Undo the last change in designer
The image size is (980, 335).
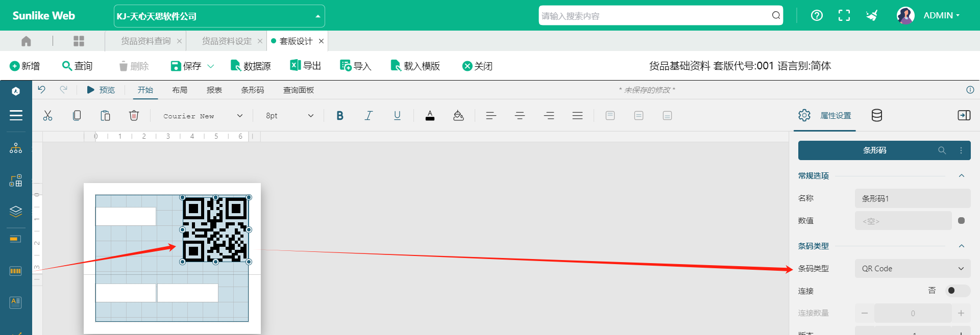pyautogui.click(x=41, y=90)
